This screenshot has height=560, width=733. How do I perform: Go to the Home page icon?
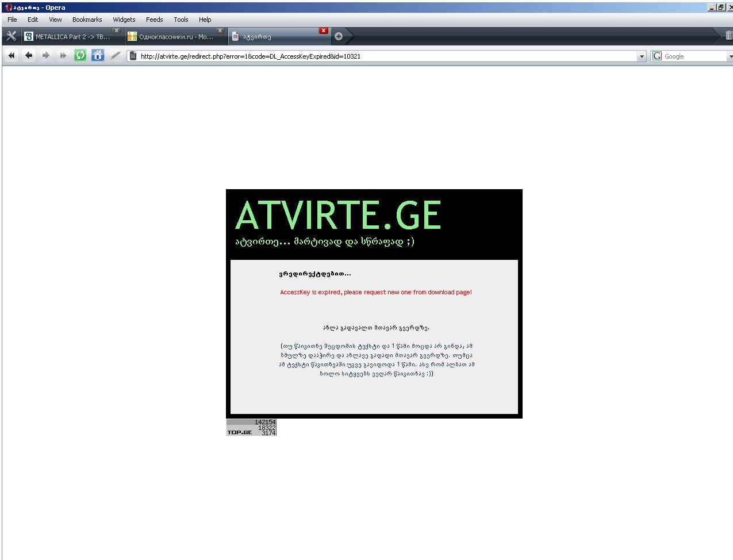coord(98,56)
